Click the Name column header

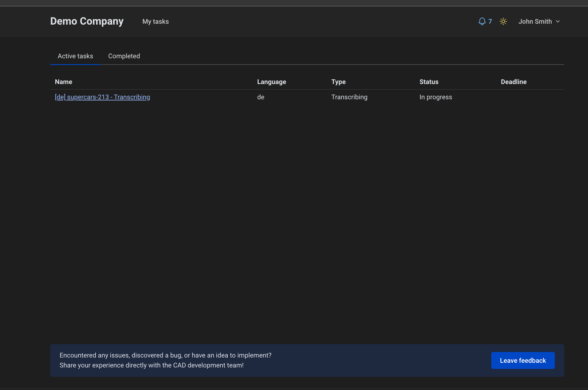click(64, 82)
